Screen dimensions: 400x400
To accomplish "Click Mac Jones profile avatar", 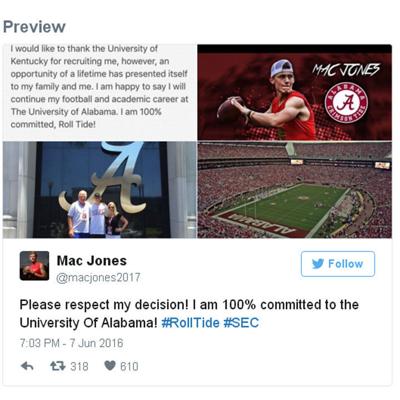I will click(x=34, y=266).
